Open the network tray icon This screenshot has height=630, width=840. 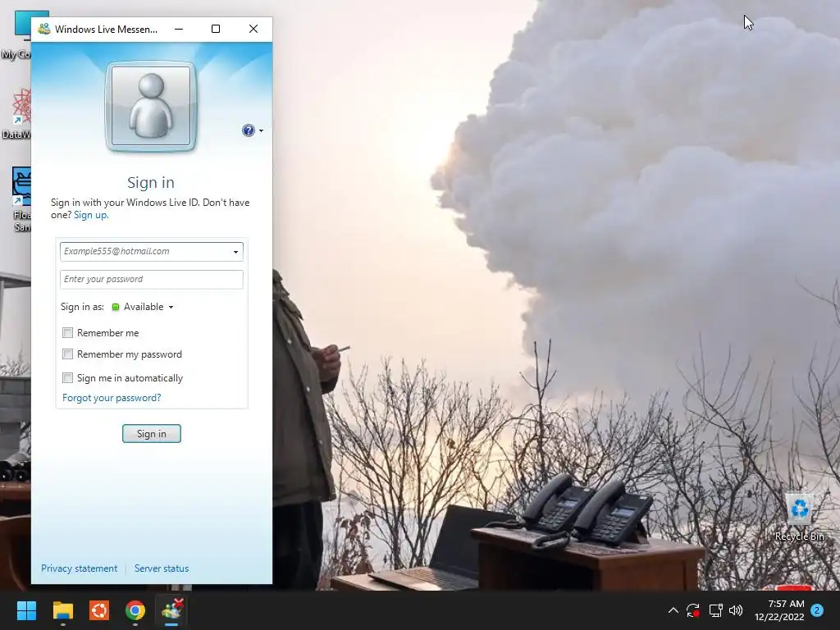click(x=715, y=610)
